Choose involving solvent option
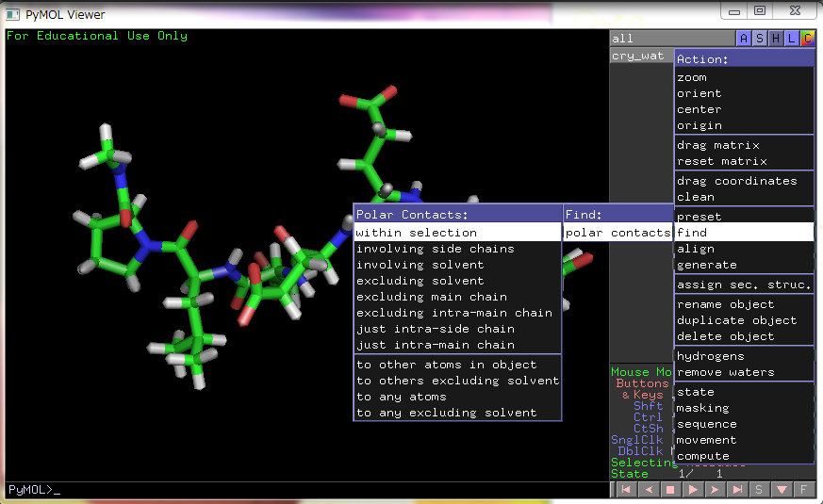 point(457,265)
